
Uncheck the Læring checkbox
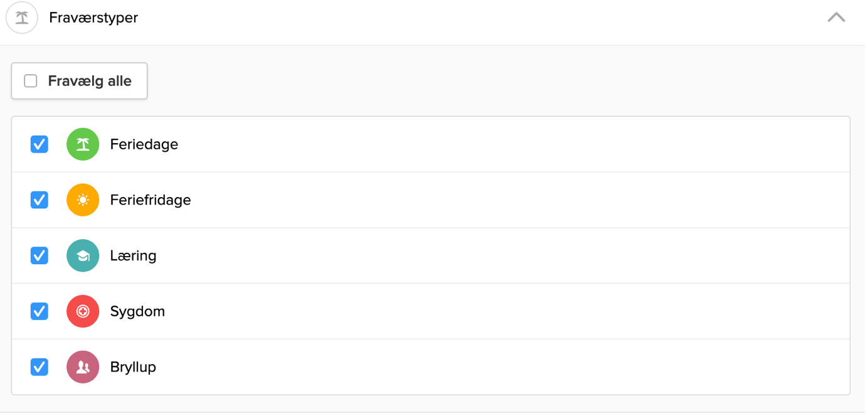tap(40, 256)
